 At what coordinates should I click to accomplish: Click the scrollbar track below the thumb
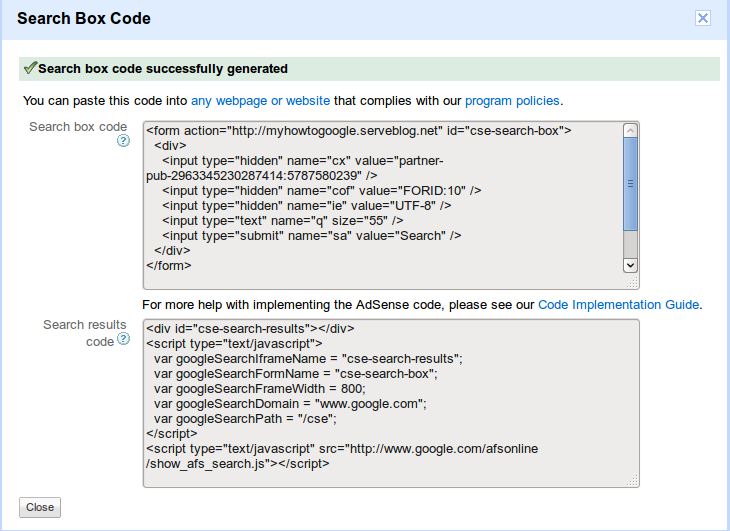[630, 243]
